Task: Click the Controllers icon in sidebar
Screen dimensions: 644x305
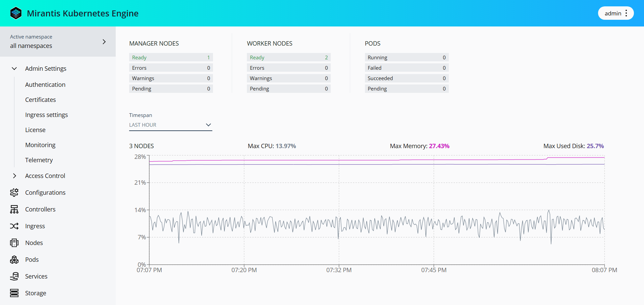Action: [x=14, y=209]
